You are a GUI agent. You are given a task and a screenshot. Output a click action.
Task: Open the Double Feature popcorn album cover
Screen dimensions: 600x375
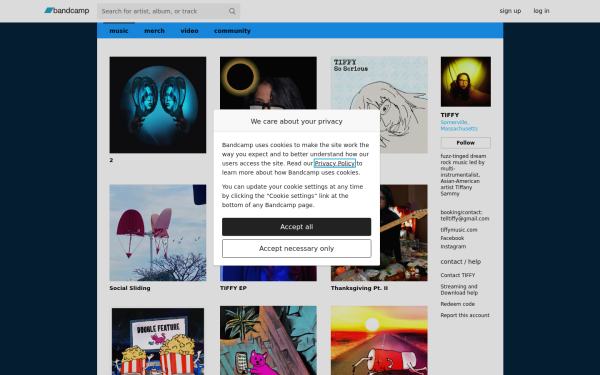(x=158, y=341)
